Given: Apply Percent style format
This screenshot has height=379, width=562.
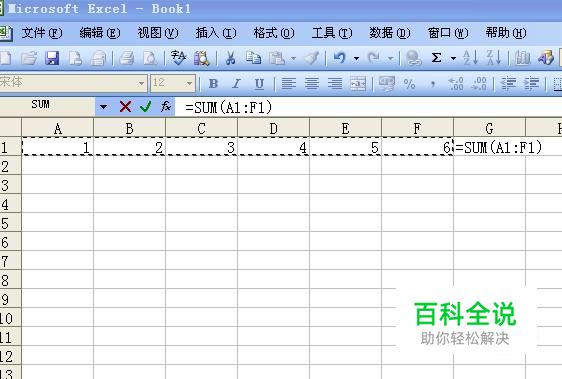Looking at the screenshot, I should [x=409, y=84].
